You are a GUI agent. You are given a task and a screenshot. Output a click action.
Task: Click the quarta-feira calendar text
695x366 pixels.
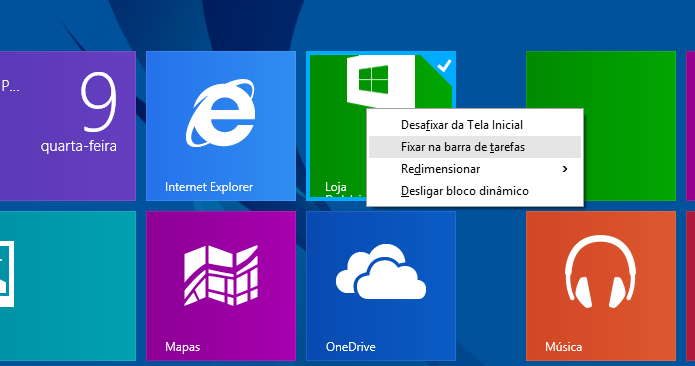(78, 146)
